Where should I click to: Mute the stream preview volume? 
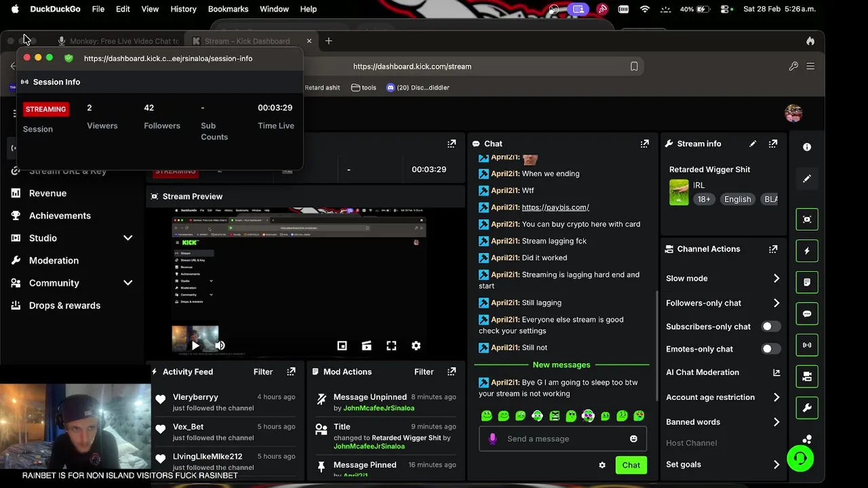pos(220,346)
